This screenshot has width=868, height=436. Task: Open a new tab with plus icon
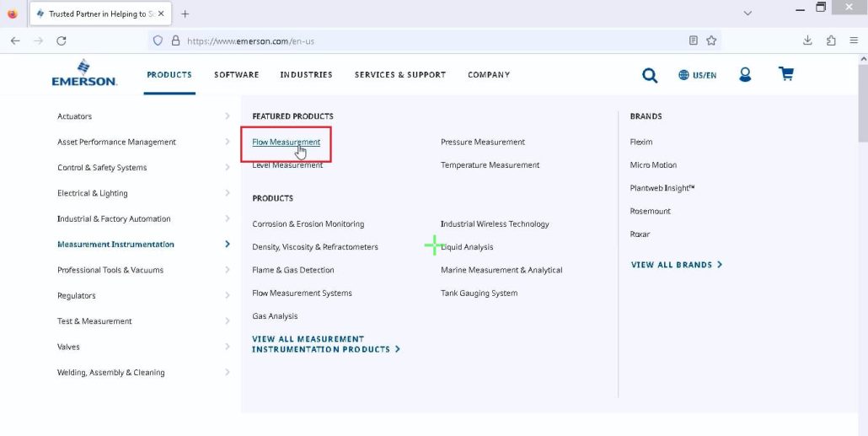[x=185, y=13]
